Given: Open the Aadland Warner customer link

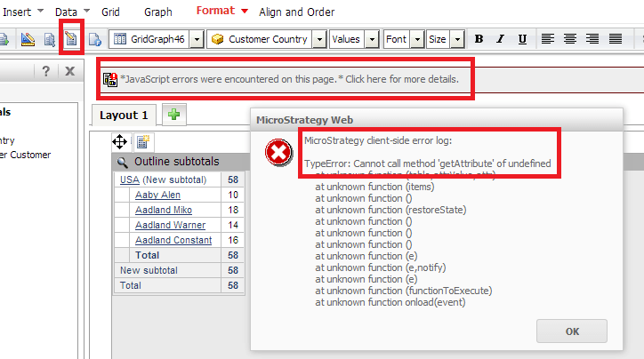Looking at the screenshot, I should tap(171, 225).
